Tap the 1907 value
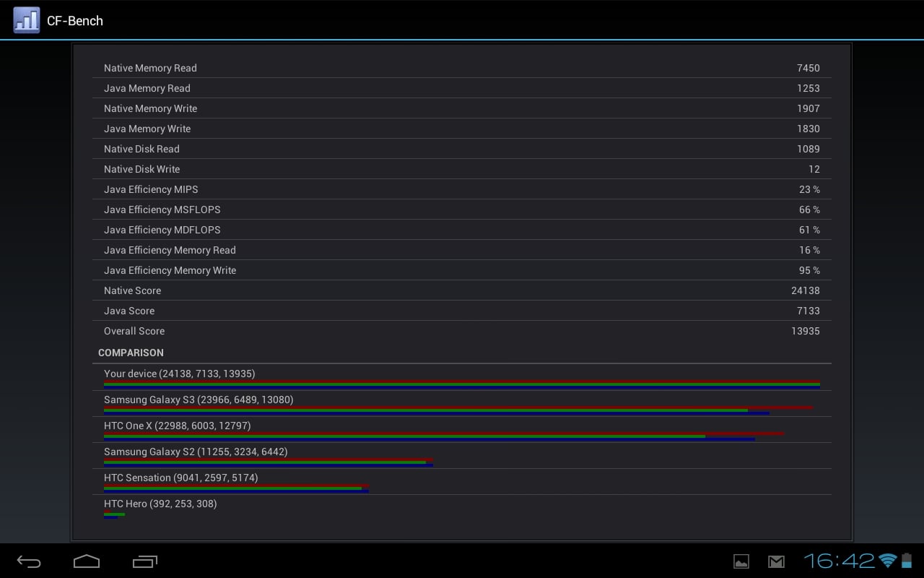Viewport: 924px width, 578px height. click(x=808, y=108)
